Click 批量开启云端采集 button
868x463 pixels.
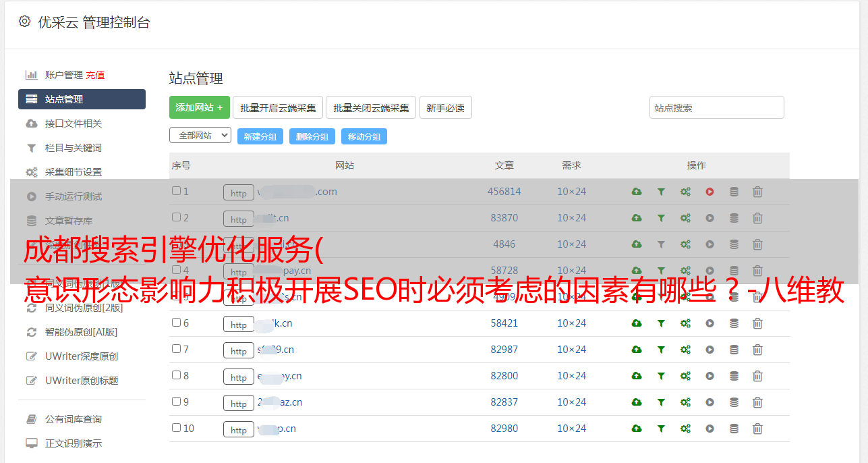(278, 107)
